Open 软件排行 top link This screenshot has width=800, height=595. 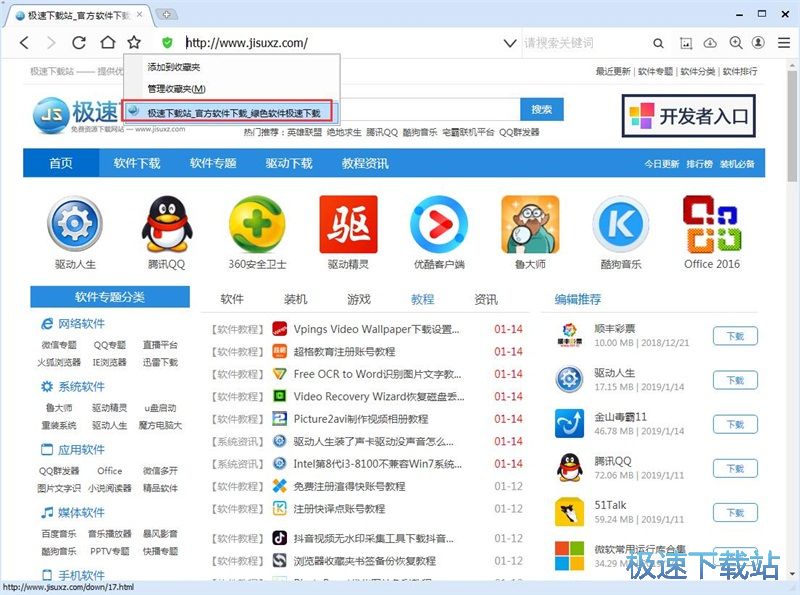[x=740, y=71]
